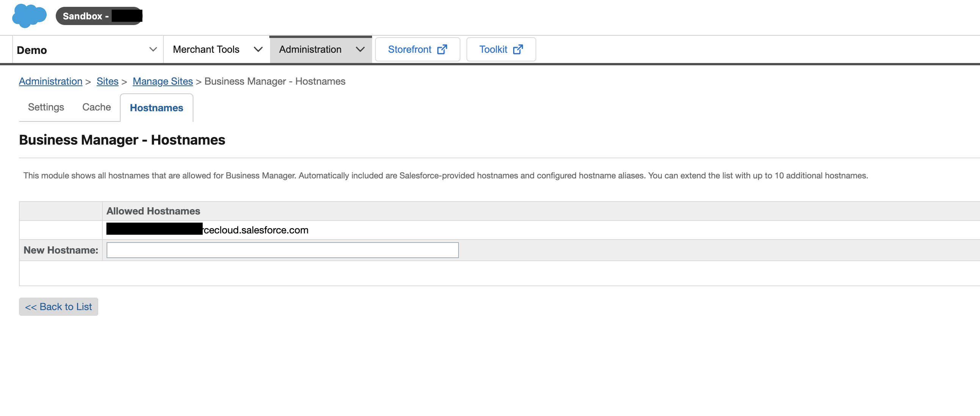Click the Administration chevron arrow

pos(360,49)
